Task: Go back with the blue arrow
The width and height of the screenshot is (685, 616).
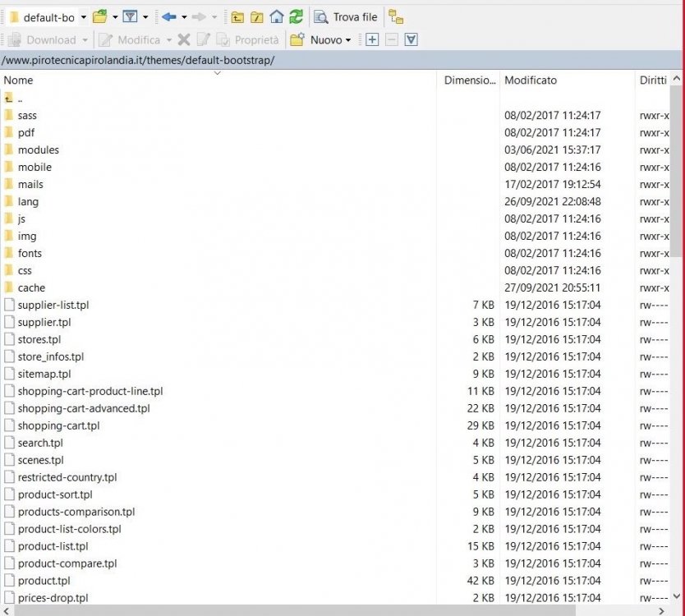Action: click(169, 16)
